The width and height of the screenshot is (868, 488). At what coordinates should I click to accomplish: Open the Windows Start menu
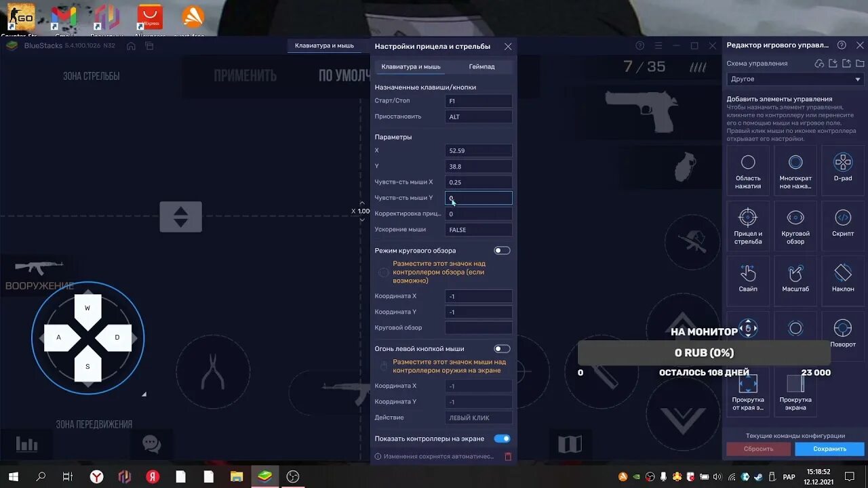pos(13,476)
